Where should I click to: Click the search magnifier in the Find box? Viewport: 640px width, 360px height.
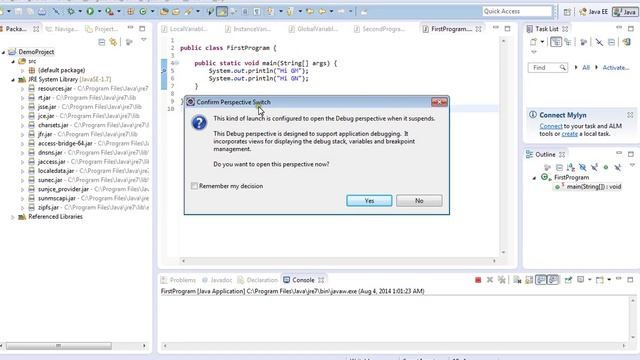coord(562,67)
